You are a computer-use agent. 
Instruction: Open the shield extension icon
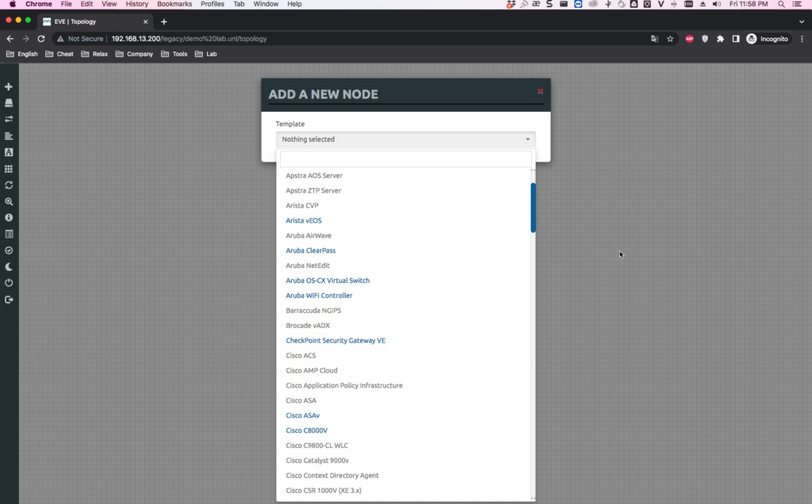point(705,39)
